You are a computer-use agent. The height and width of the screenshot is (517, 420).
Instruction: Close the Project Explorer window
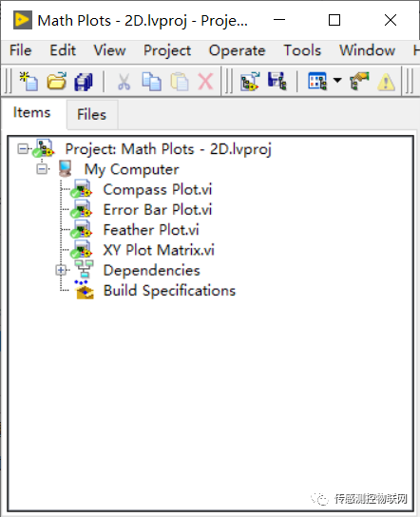click(x=391, y=20)
